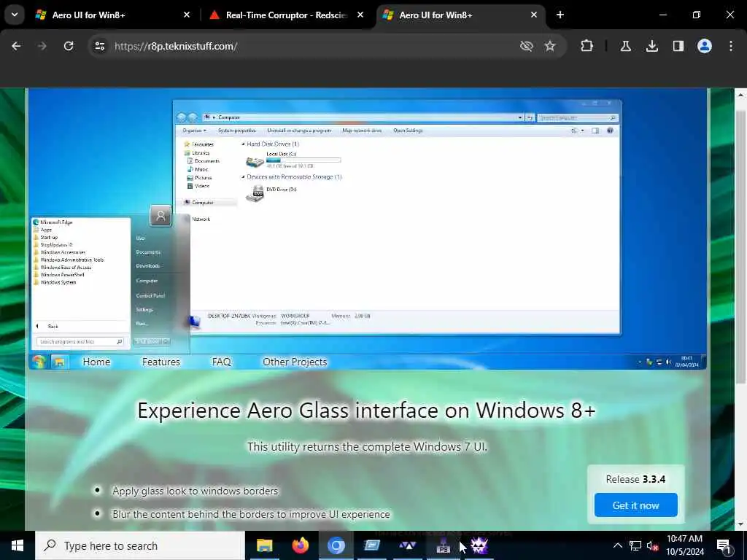Click the bullet Apply glass look to windows borders
This screenshot has width=747, height=560.
click(x=195, y=491)
